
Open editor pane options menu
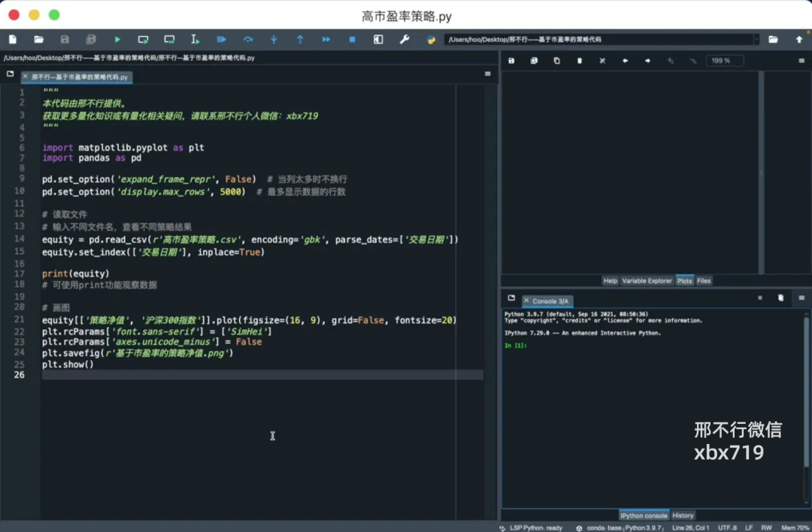(487, 74)
